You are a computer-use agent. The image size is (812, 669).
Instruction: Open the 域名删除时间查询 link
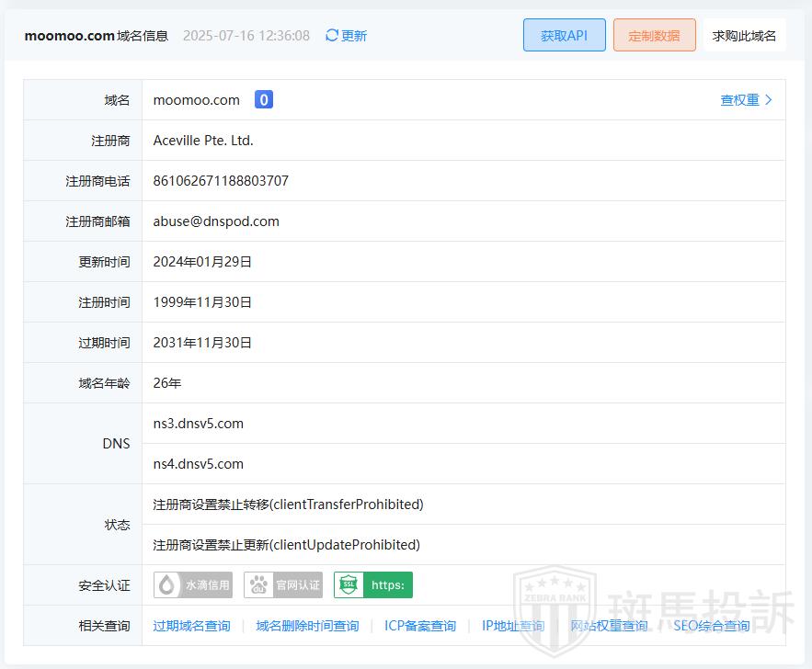[307, 626]
